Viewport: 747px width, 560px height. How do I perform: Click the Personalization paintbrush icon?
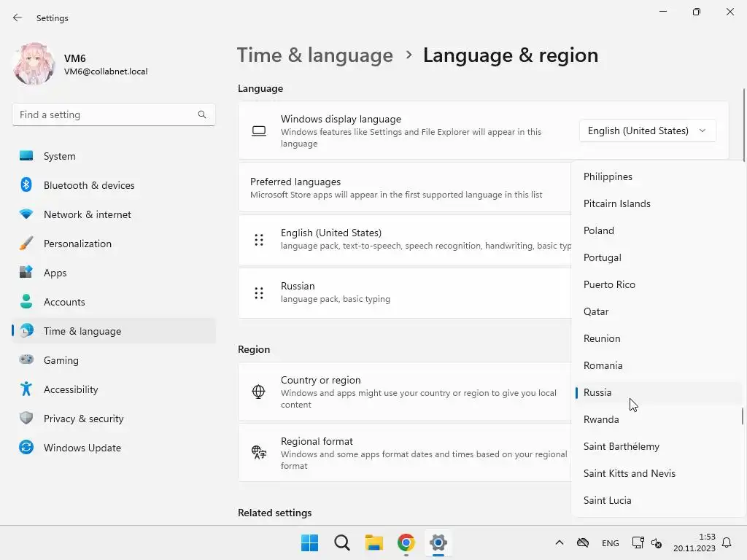pos(26,243)
